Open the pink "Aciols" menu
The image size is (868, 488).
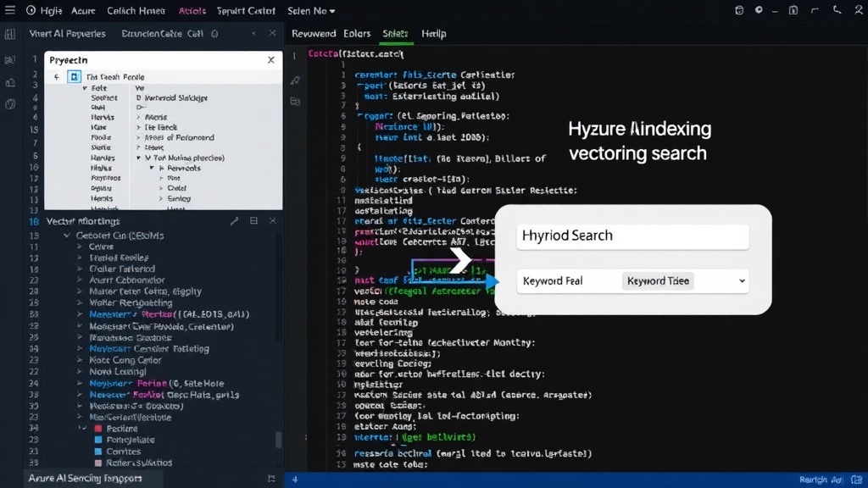[x=192, y=10]
